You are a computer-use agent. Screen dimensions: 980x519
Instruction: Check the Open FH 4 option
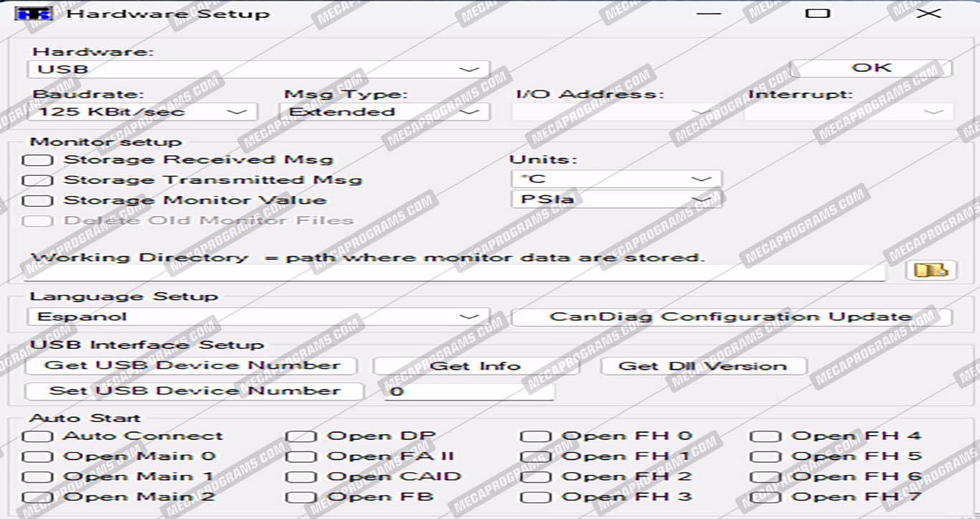(765, 436)
